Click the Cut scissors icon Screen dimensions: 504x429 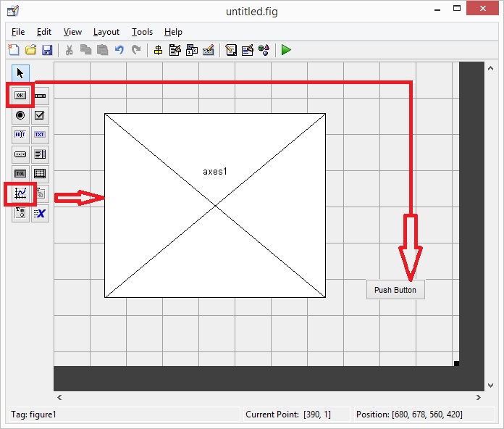click(x=69, y=50)
